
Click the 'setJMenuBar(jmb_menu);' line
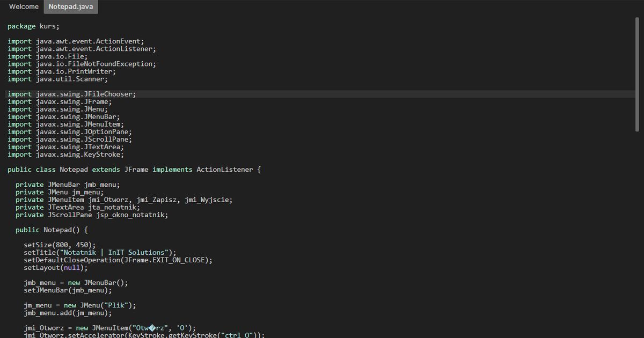(x=68, y=289)
